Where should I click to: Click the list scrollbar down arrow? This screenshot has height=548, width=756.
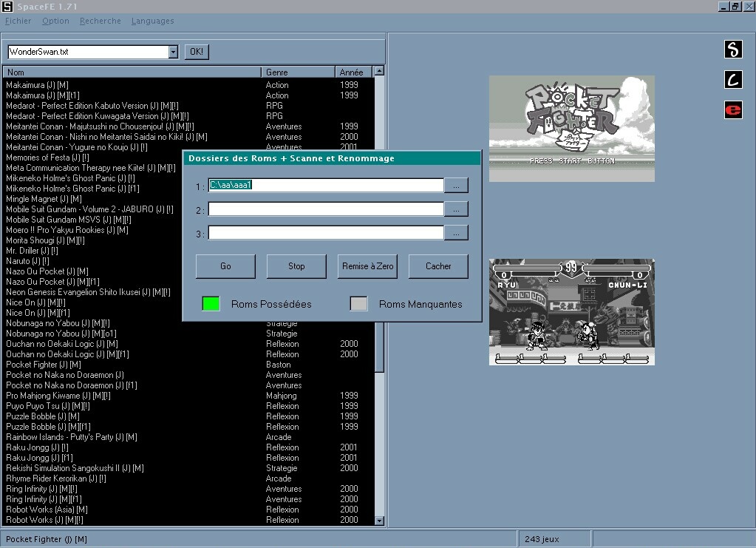[x=379, y=521]
